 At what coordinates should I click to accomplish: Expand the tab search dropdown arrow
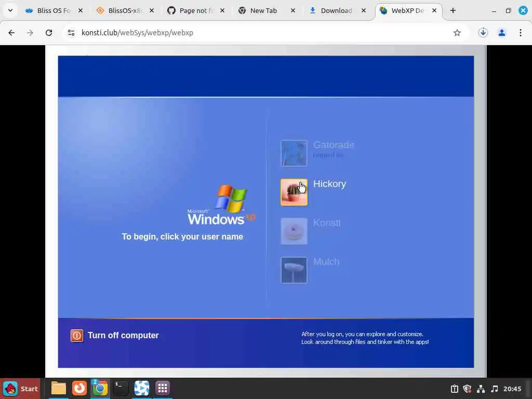pos(10,10)
